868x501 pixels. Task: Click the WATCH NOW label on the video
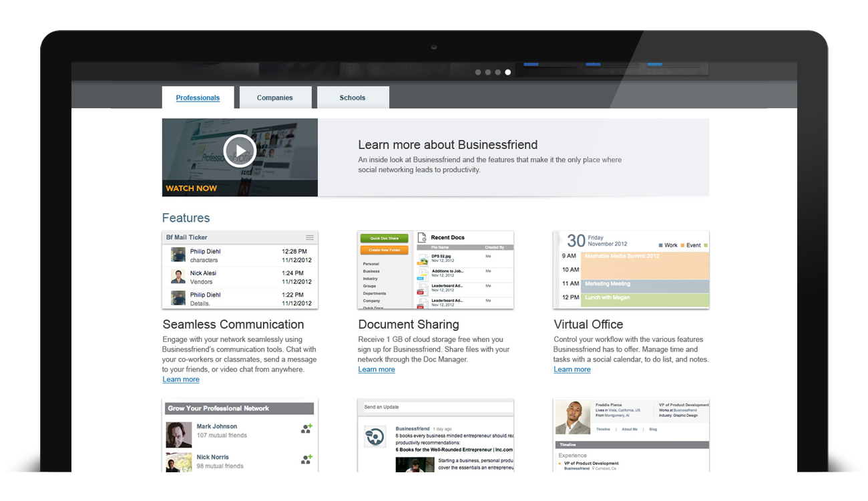192,188
